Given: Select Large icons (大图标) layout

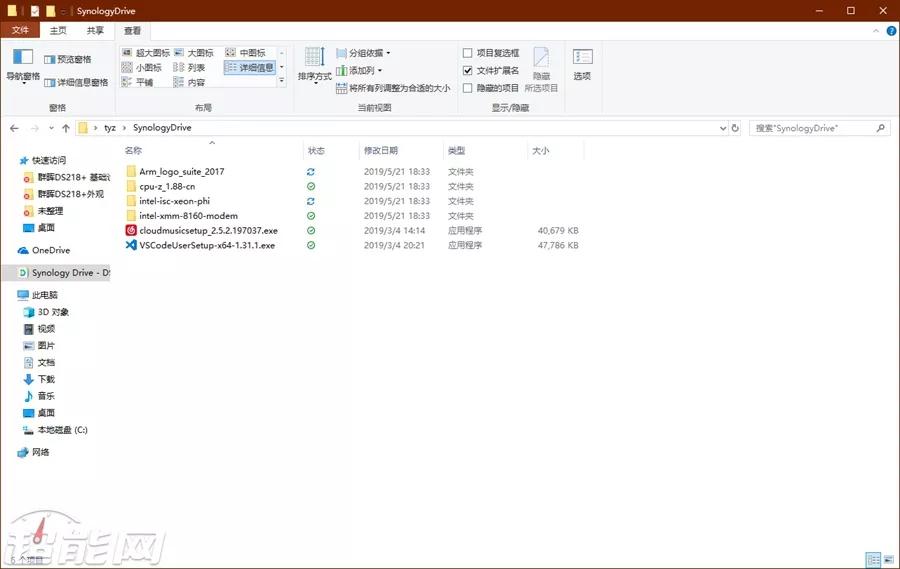Looking at the screenshot, I should (194, 53).
